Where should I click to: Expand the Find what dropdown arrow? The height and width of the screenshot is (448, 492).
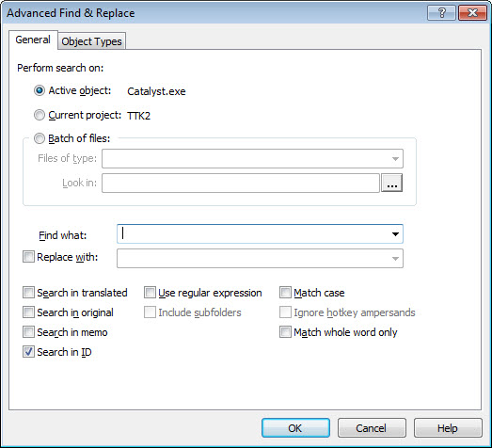click(x=395, y=234)
